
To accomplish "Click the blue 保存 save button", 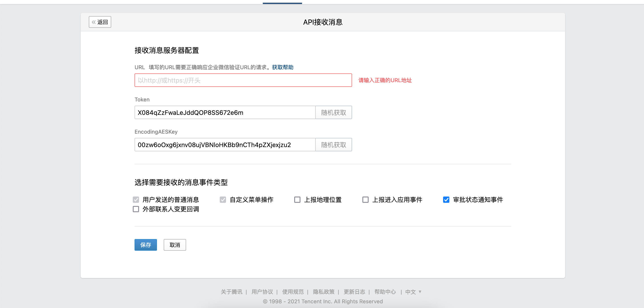I will pyautogui.click(x=146, y=245).
